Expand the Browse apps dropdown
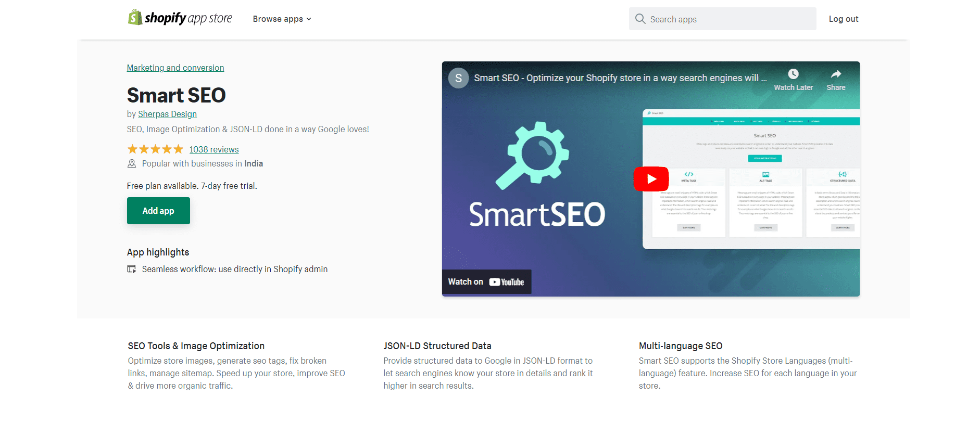This screenshot has height=423, width=980. pyautogui.click(x=282, y=19)
